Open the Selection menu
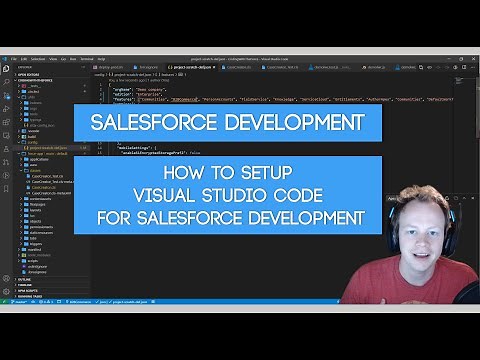The width and height of the screenshot is (480, 360). [x=38, y=59]
